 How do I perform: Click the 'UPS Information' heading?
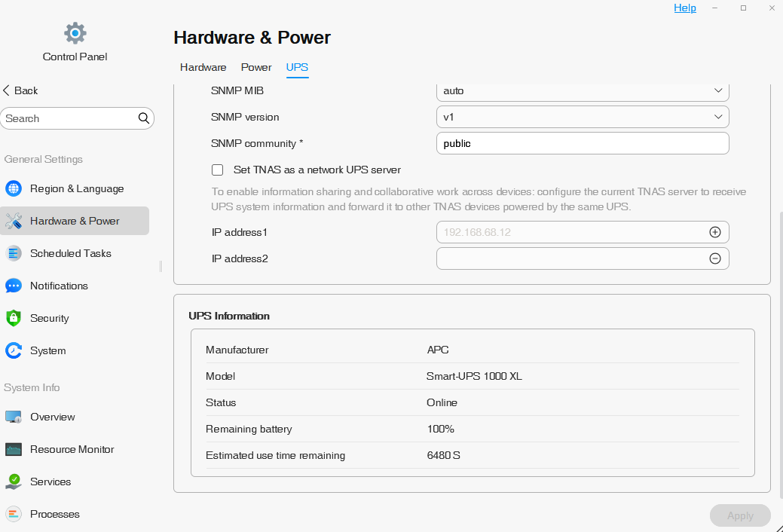click(228, 316)
